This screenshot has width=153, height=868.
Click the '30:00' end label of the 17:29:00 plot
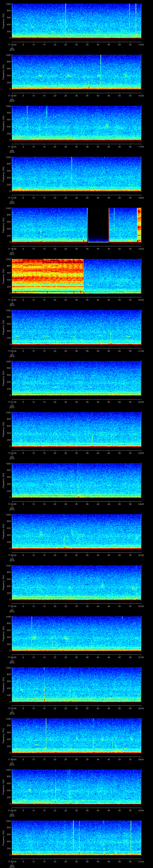[141, 810]
